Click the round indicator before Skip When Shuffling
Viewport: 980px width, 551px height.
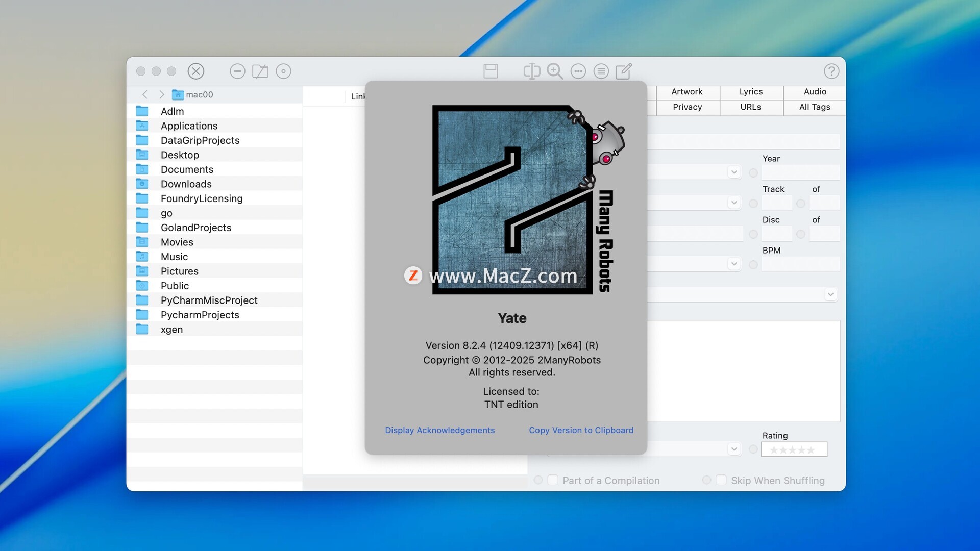[x=706, y=480]
